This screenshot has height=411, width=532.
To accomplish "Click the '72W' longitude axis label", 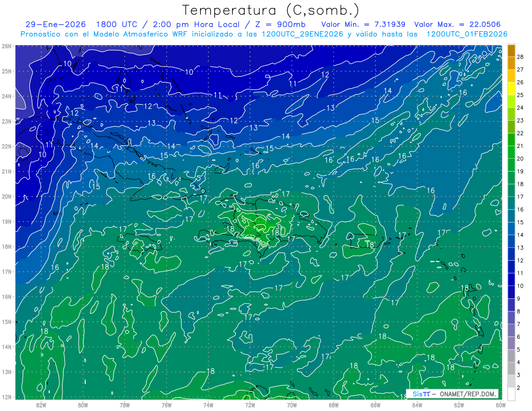I will pyautogui.click(x=250, y=405).
